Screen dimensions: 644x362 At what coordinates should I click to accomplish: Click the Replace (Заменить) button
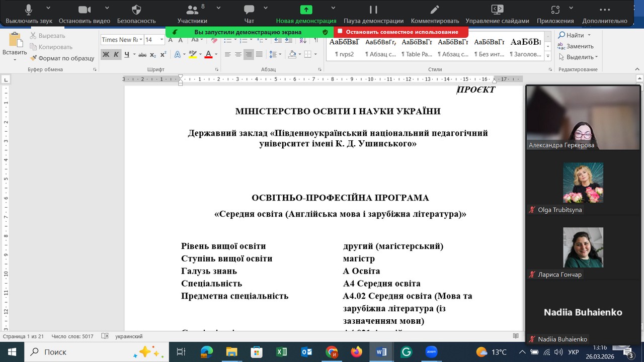[x=576, y=46]
